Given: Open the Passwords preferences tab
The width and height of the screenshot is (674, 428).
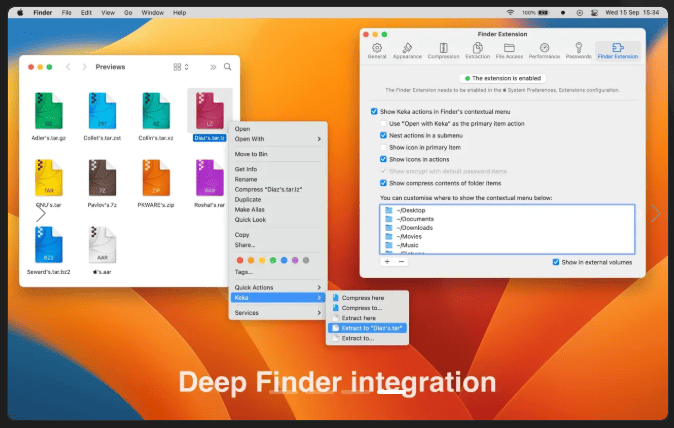Looking at the screenshot, I should tap(579, 51).
